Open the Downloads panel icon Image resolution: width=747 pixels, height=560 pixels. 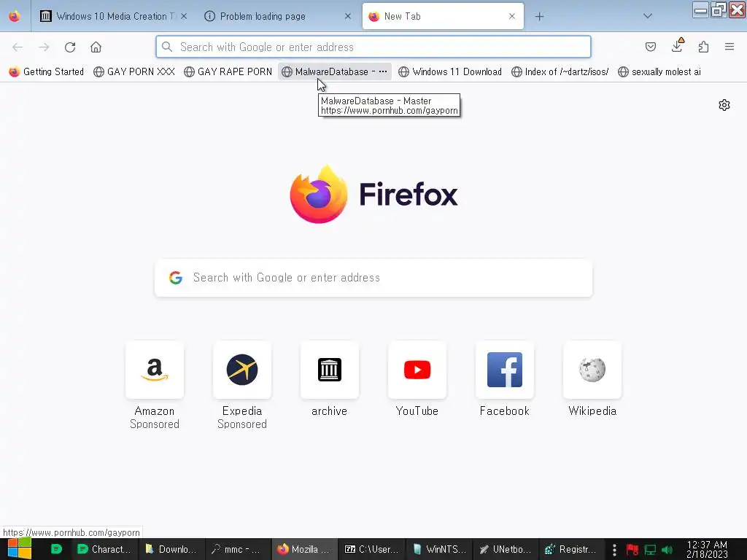click(x=677, y=46)
